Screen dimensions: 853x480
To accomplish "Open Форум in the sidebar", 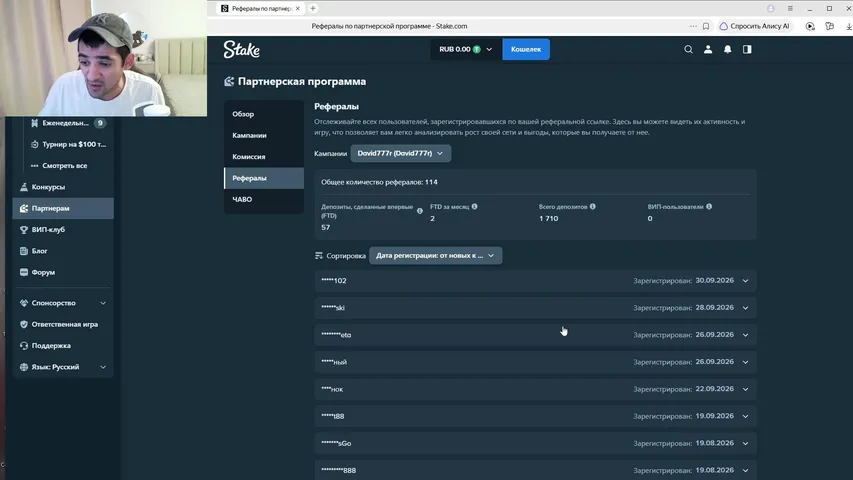I will (x=63, y=272).
